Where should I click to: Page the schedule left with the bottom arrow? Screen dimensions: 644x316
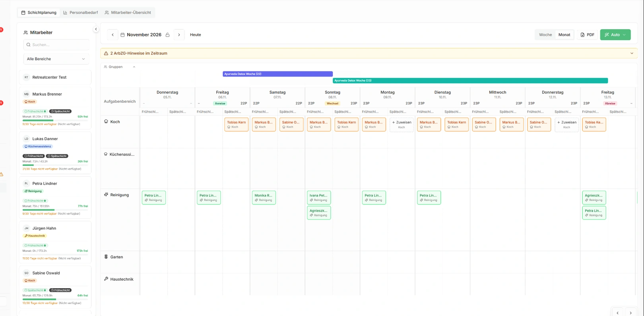point(617,312)
